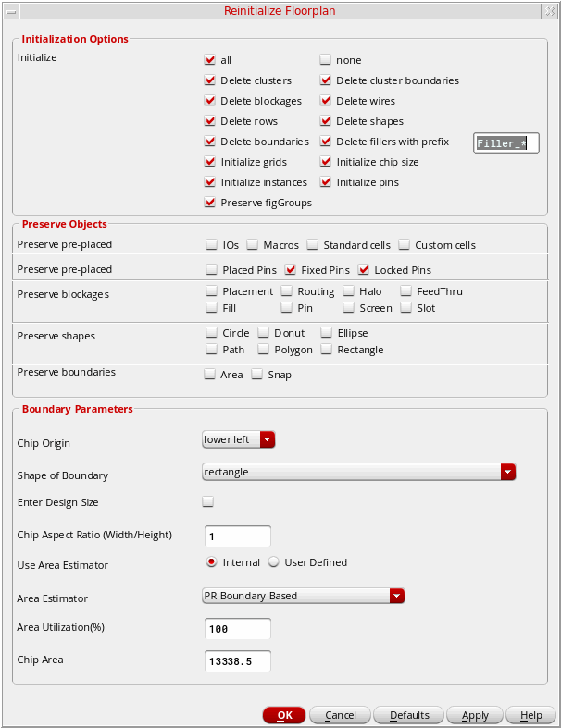This screenshot has width=561, height=728.
Task: Enable Preserve pre-placed Macros checkbox
Action: [x=252, y=245]
